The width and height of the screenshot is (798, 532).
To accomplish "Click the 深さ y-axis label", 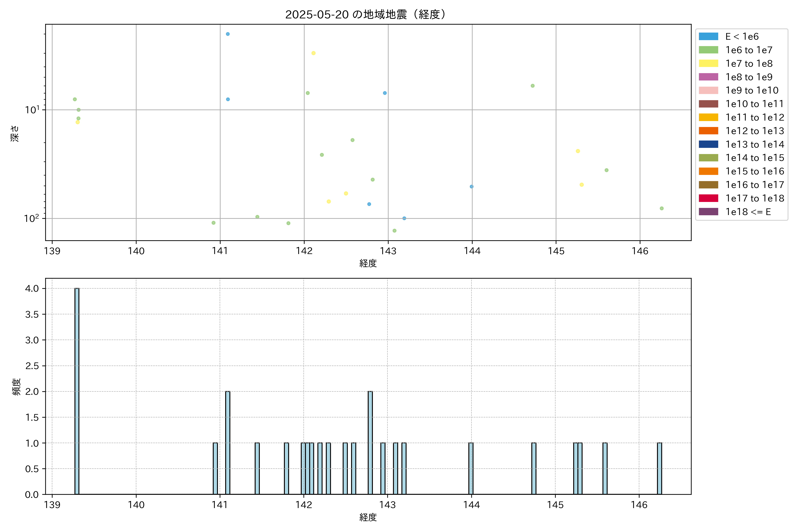I will point(15,133).
